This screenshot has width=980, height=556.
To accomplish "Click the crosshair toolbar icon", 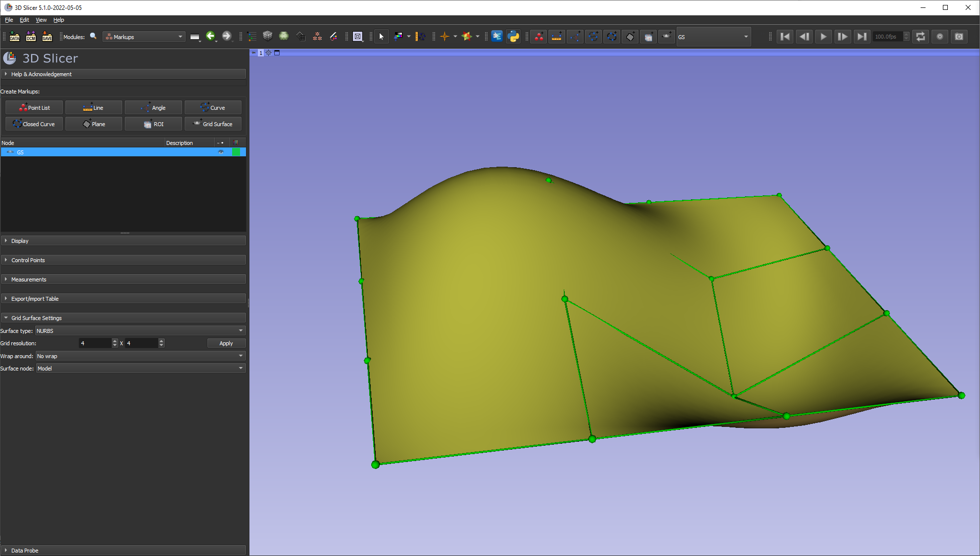I will [444, 37].
